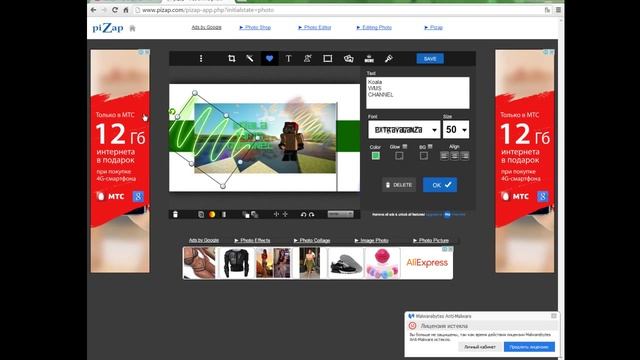The image size is (640, 360).
Task: Open the three-dots main menu in the toolbar
Action: click(x=201, y=59)
